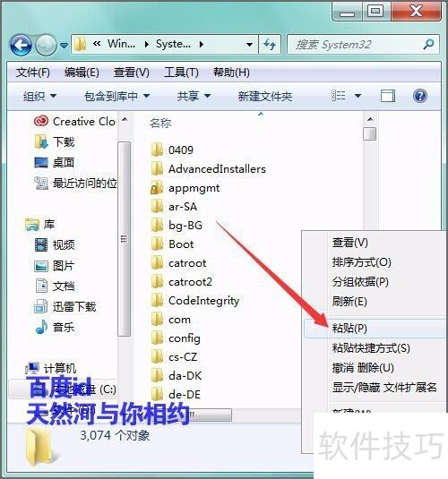This screenshot has width=448, height=479.
Task: Expand the view options dropdown arrow
Action: (x=358, y=96)
